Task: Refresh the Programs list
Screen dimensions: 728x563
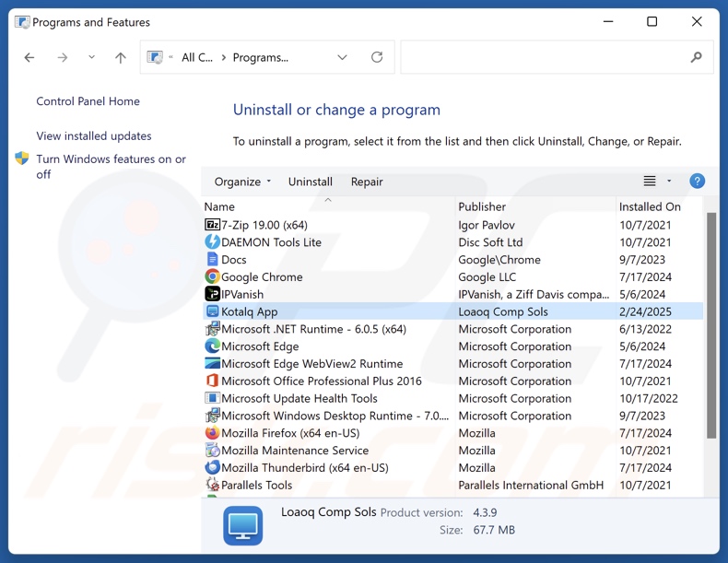Action: pyautogui.click(x=377, y=57)
